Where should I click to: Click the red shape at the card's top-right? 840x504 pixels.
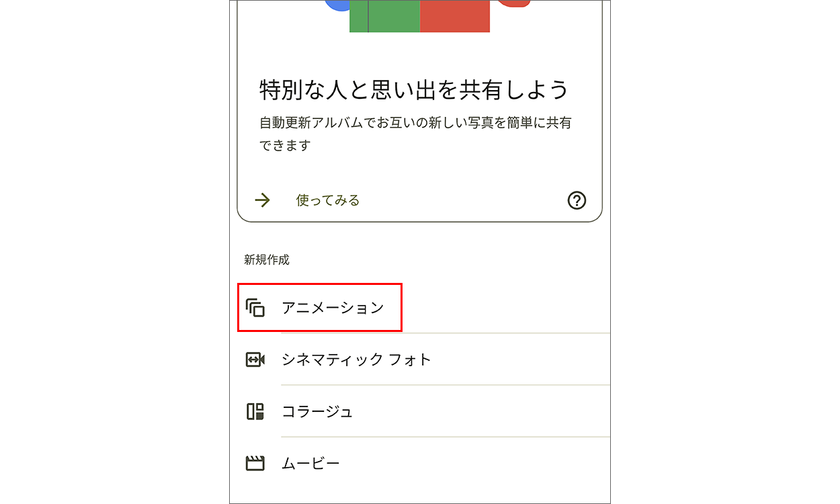(x=513, y=3)
